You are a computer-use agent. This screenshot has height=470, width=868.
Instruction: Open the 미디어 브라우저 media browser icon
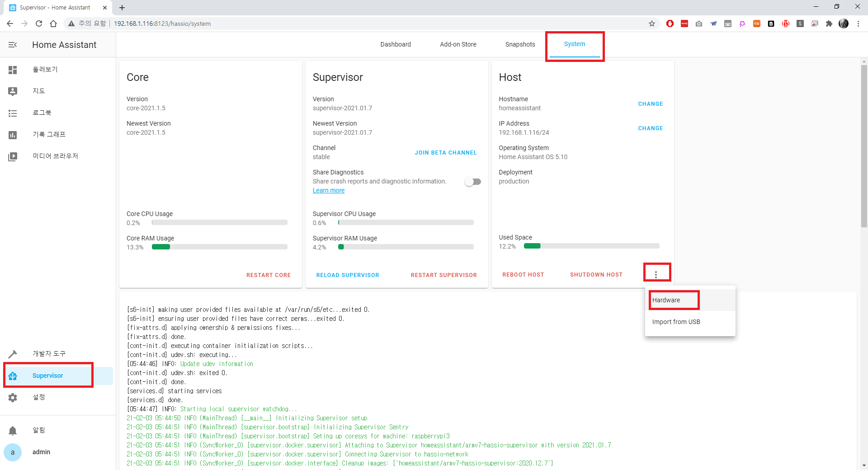(13, 156)
